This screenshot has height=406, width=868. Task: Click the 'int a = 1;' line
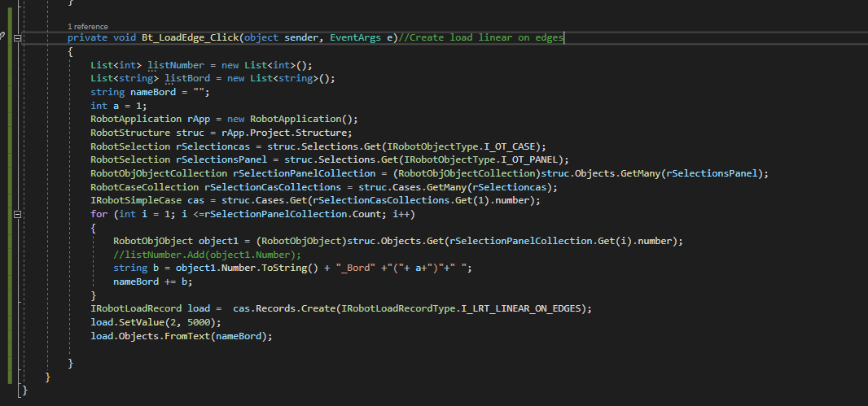click(119, 106)
